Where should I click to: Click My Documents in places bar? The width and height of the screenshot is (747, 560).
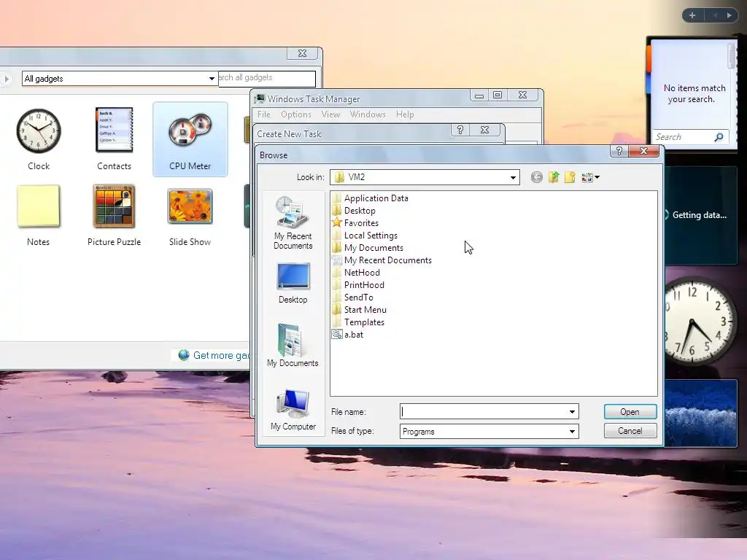point(293,345)
